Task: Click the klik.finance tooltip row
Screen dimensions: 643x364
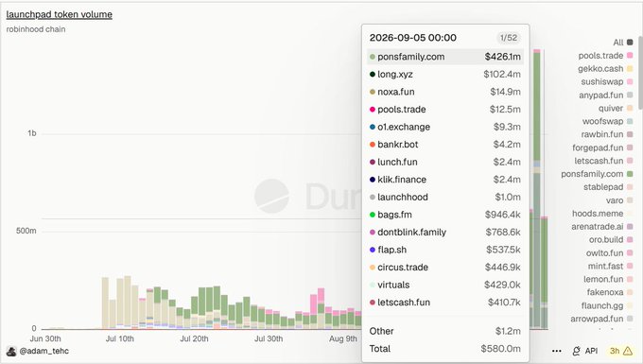Action: (x=445, y=180)
